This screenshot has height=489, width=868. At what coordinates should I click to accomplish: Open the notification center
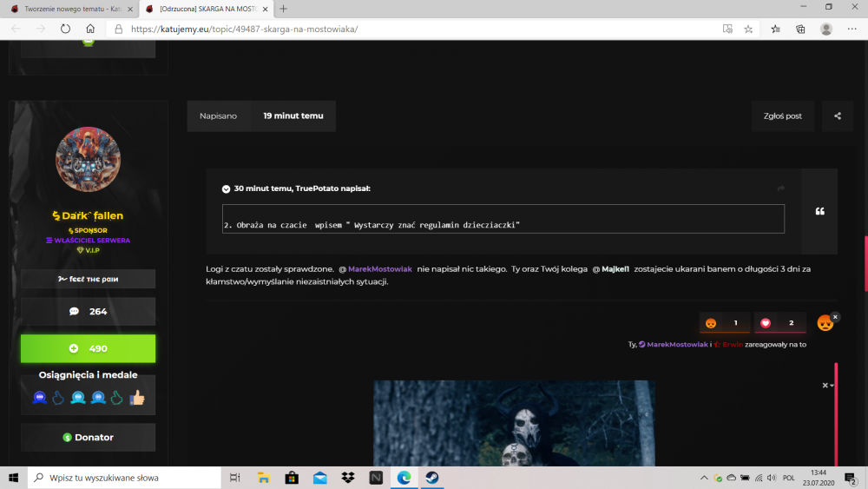[x=851, y=478]
